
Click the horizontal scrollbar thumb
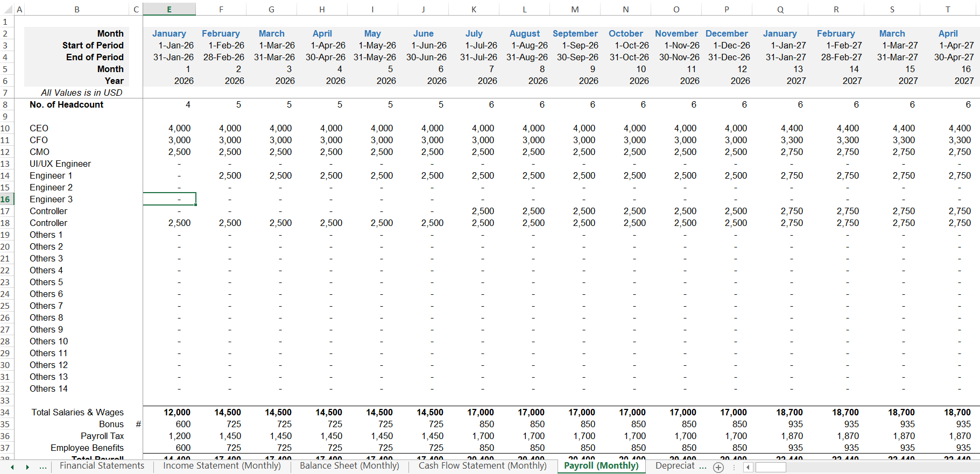coord(771,468)
